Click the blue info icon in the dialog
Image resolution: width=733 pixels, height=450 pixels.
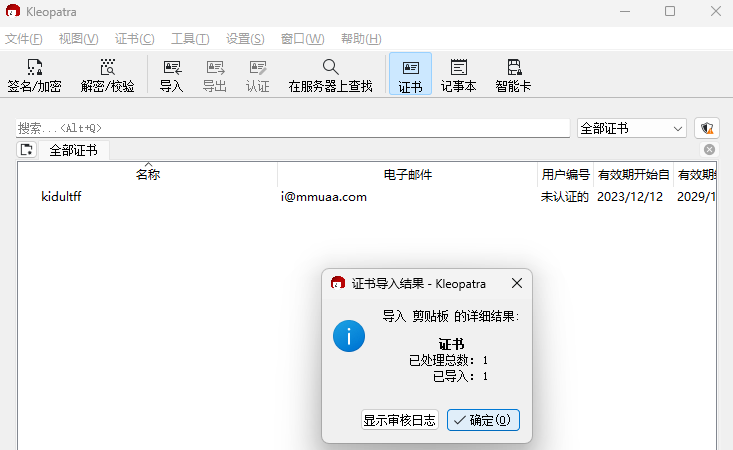[349, 336]
